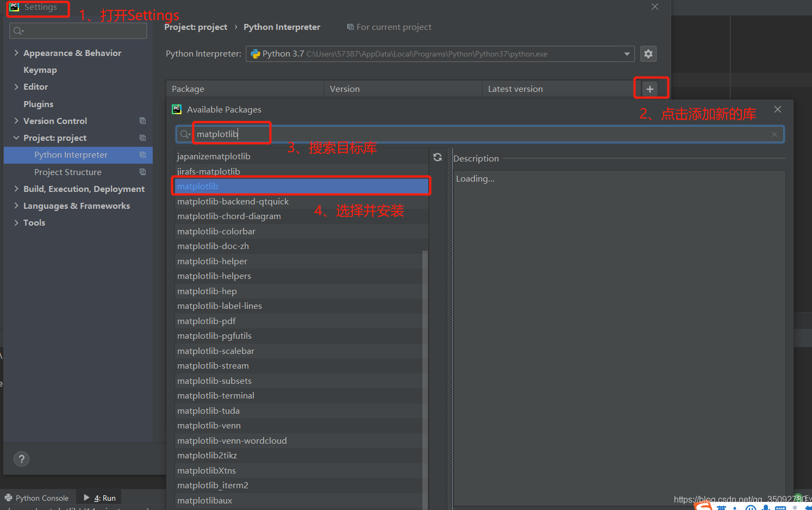
Task: Click copy icon beside Python Interpreter
Action: 142,155
